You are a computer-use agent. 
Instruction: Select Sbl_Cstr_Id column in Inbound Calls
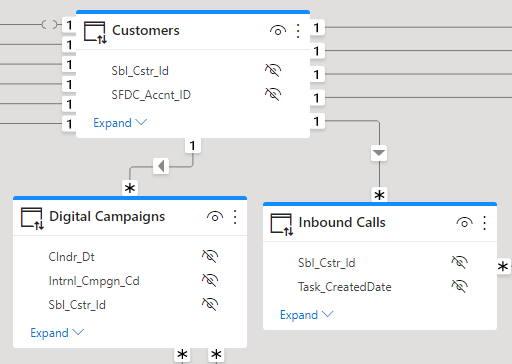coord(327,263)
